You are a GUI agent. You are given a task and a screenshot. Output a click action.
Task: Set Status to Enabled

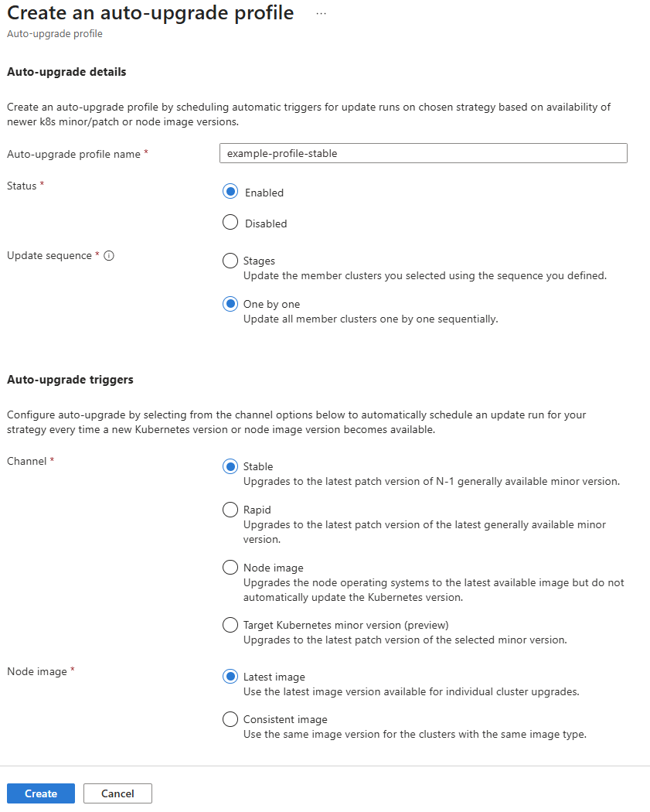point(230,192)
